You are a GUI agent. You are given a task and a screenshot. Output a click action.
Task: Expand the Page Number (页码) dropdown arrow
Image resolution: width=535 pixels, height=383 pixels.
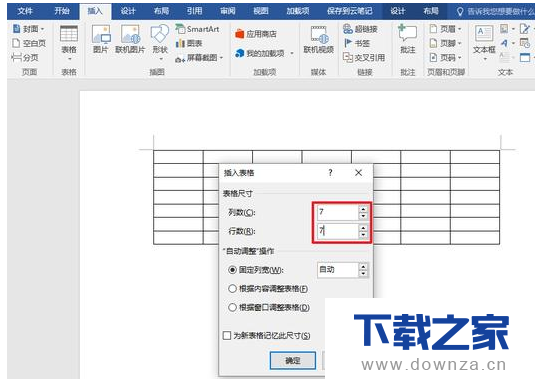pos(459,58)
